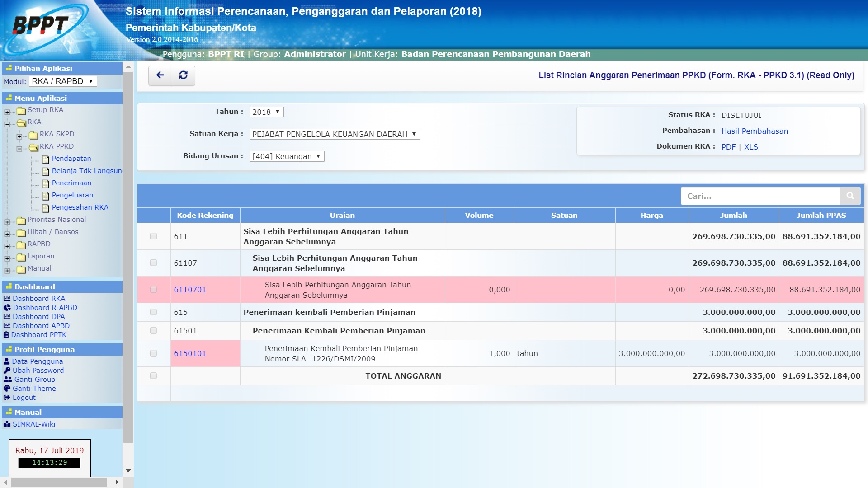
Task: Click the search magnifier icon
Action: [850, 196]
